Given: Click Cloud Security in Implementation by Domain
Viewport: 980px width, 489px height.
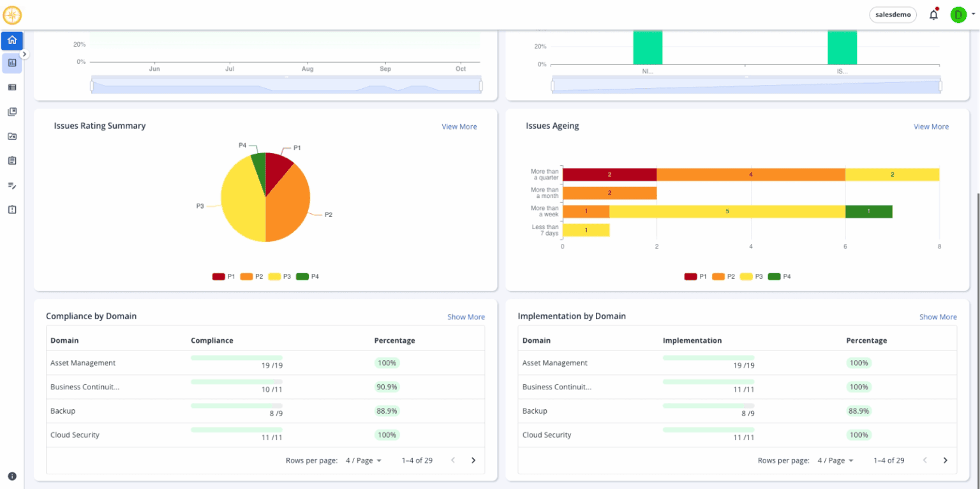Looking at the screenshot, I should [x=547, y=435].
